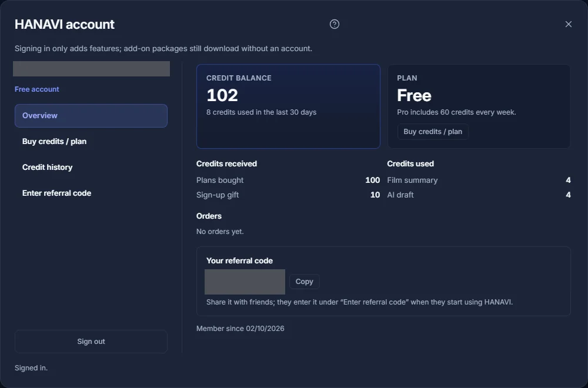Viewport: 588px width, 388px height.
Task: Click the Sign-up gift row label
Action: (x=218, y=195)
